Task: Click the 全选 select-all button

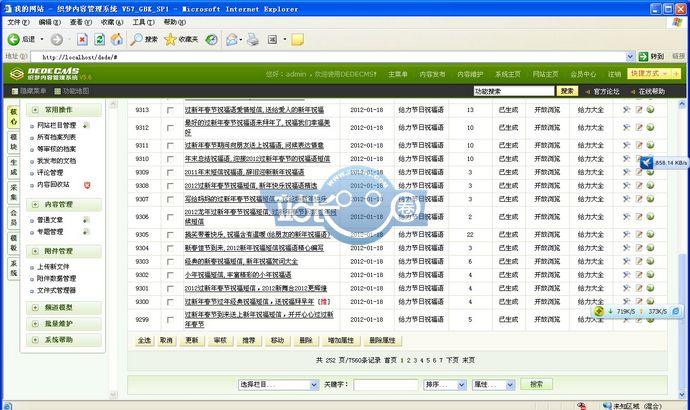Action: tap(144, 340)
